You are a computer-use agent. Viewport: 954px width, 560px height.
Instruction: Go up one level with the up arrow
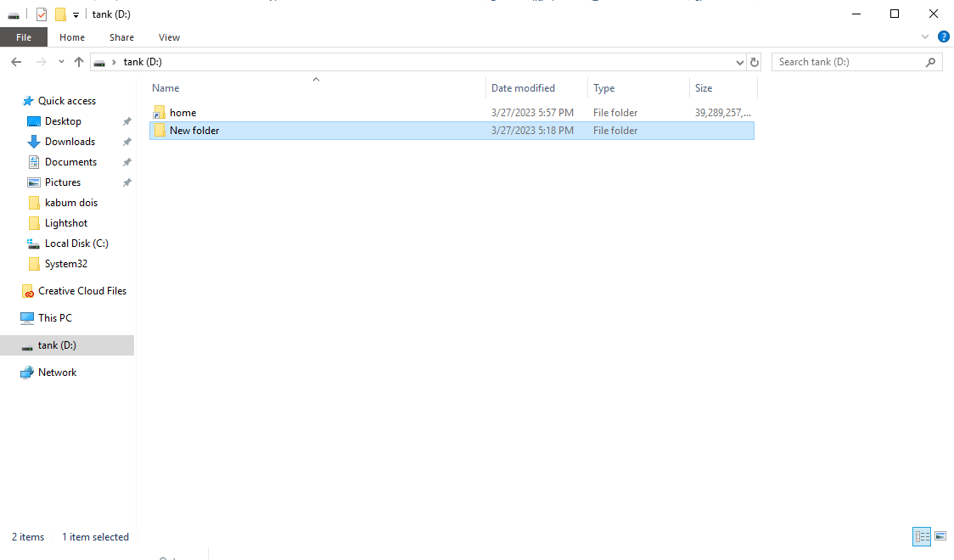[x=78, y=61]
